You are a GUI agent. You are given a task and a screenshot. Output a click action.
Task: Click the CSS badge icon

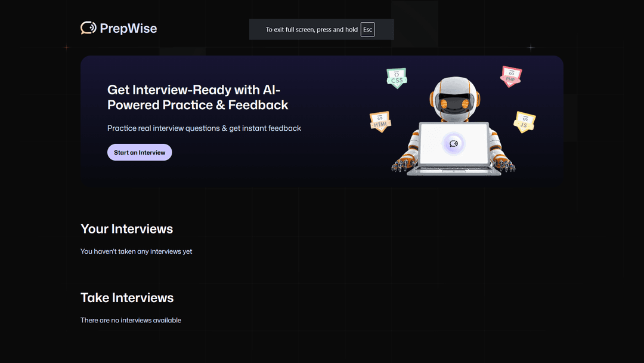(x=397, y=78)
